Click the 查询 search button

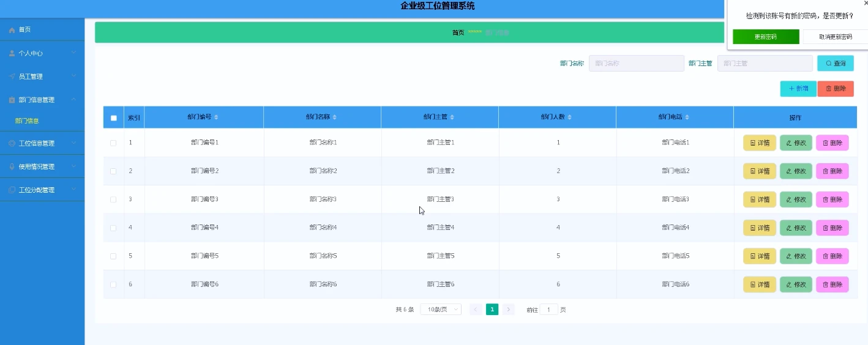pyautogui.click(x=836, y=63)
